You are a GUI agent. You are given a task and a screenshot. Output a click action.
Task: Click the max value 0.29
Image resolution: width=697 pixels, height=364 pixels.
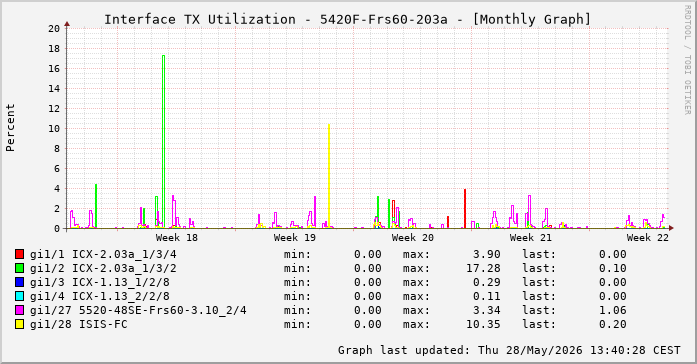coord(486,282)
